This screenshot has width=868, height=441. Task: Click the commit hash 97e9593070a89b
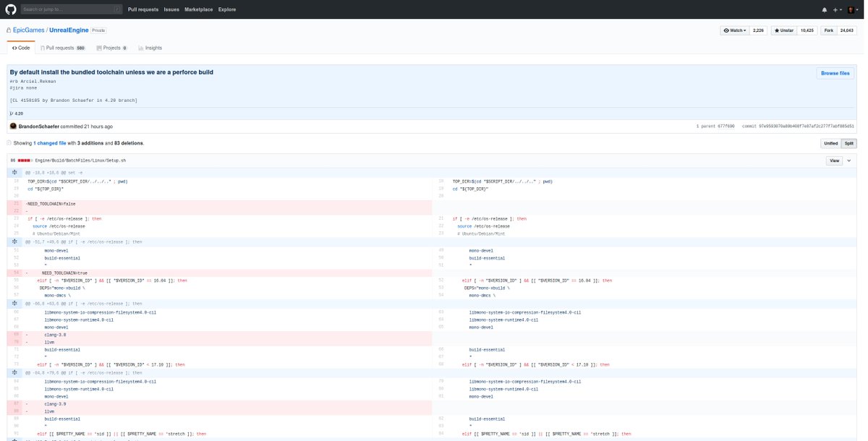click(x=807, y=127)
